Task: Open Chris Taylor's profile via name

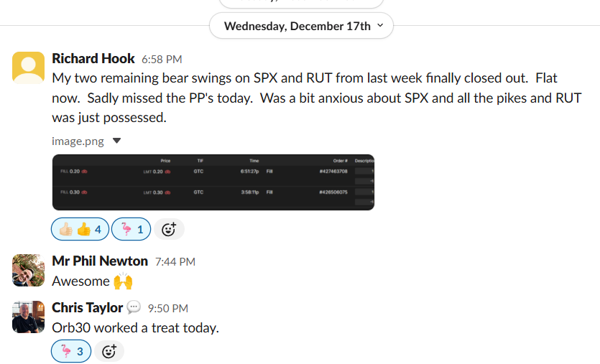Action: [87, 307]
